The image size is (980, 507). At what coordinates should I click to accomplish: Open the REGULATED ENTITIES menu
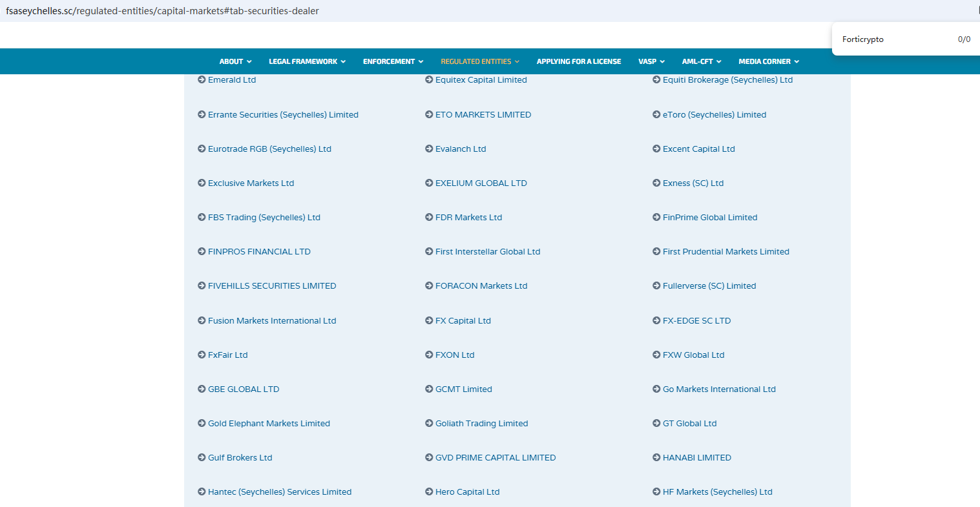pyautogui.click(x=479, y=61)
